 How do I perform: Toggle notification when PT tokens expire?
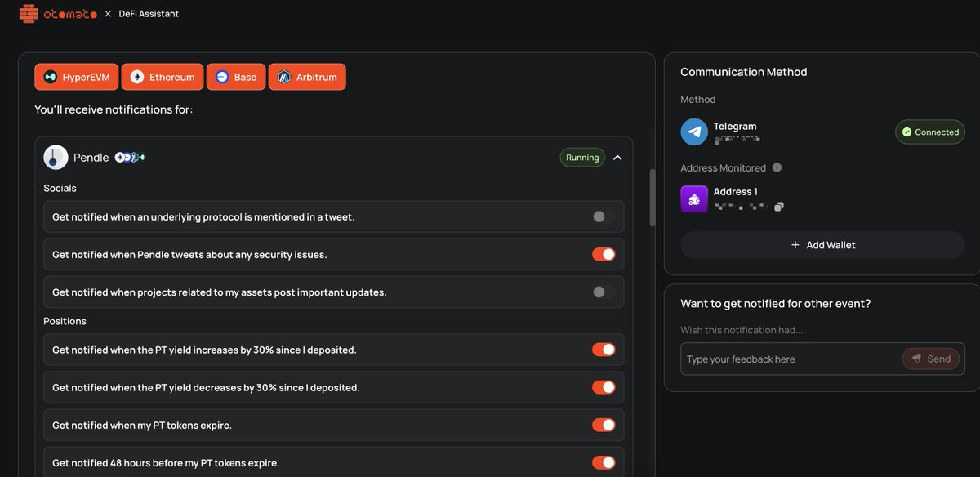pos(604,425)
